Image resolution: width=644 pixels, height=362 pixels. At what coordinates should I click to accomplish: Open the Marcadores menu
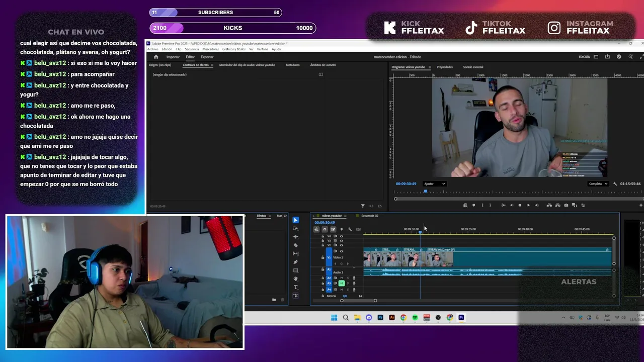pyautogui.click(x=210, y=49)
